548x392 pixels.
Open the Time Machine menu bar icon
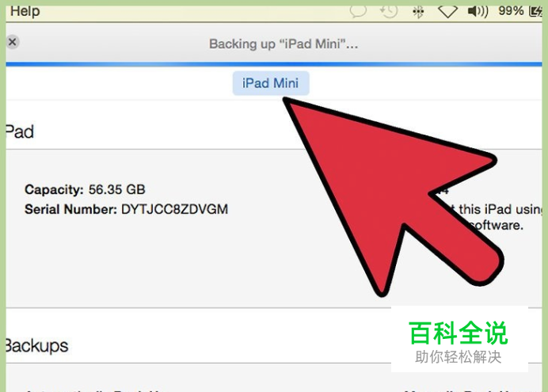(389, 11)
